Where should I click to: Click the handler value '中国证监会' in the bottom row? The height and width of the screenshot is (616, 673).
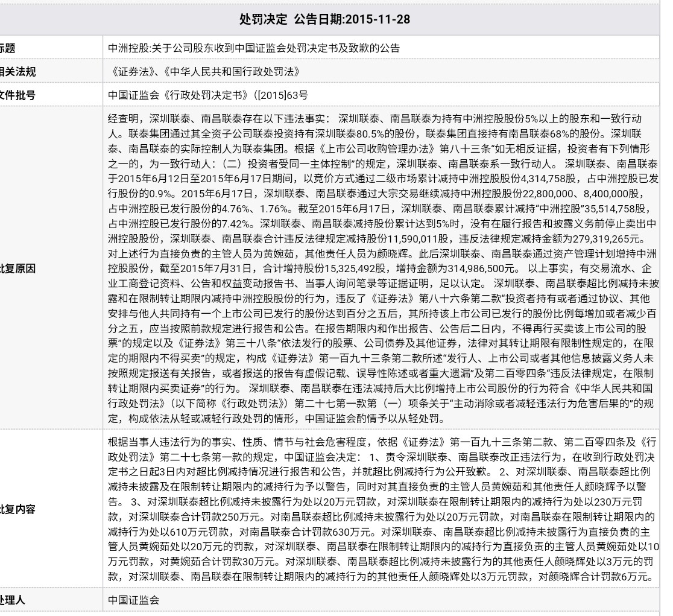coord(133,600)
